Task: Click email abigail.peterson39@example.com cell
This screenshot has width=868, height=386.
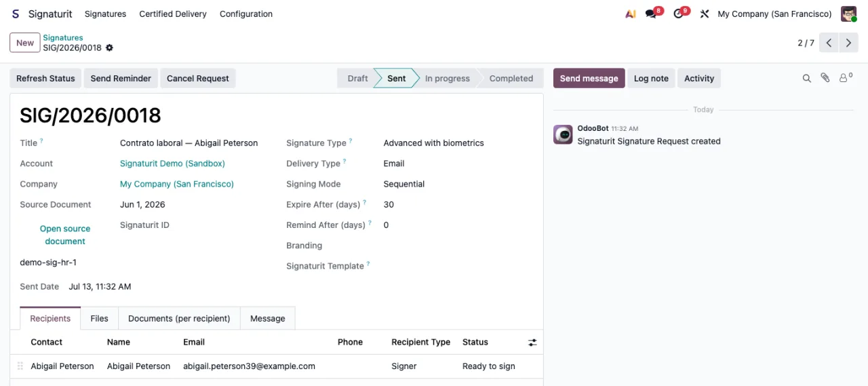Action: [249, 366]
